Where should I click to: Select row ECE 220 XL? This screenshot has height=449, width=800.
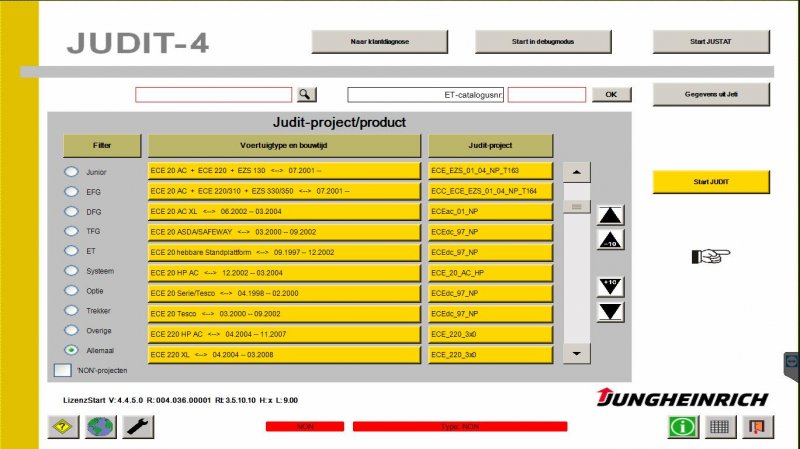pyautogui.click(x=284, y=354)
